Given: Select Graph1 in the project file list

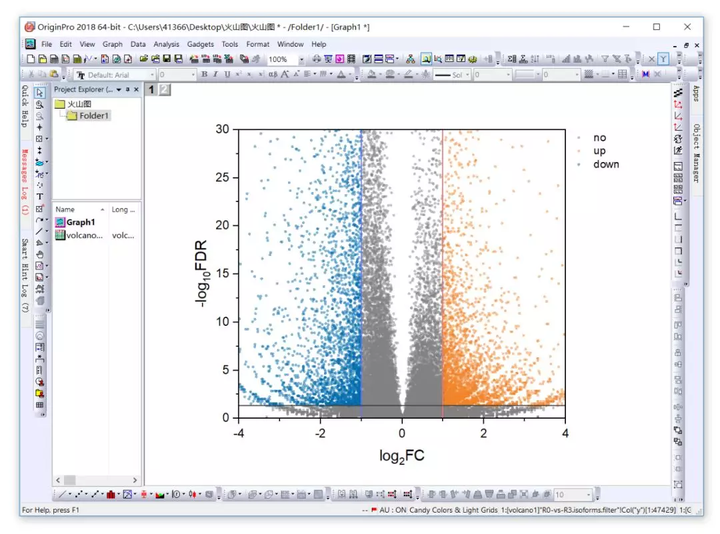Looking at the screenshot, I should click(75, 222).
